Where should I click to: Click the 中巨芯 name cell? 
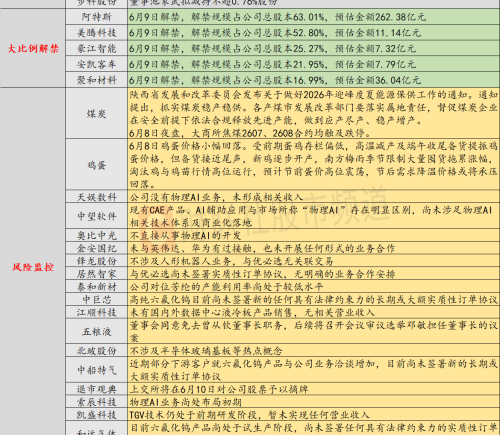(x=96, y=299)
